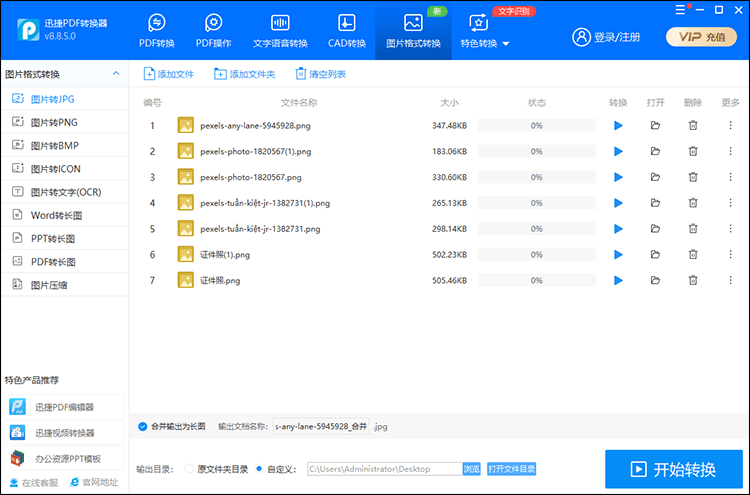Switch to 文字语音转换 tab
This screenshot has width=750, height=495.
[x=280, y=31]
